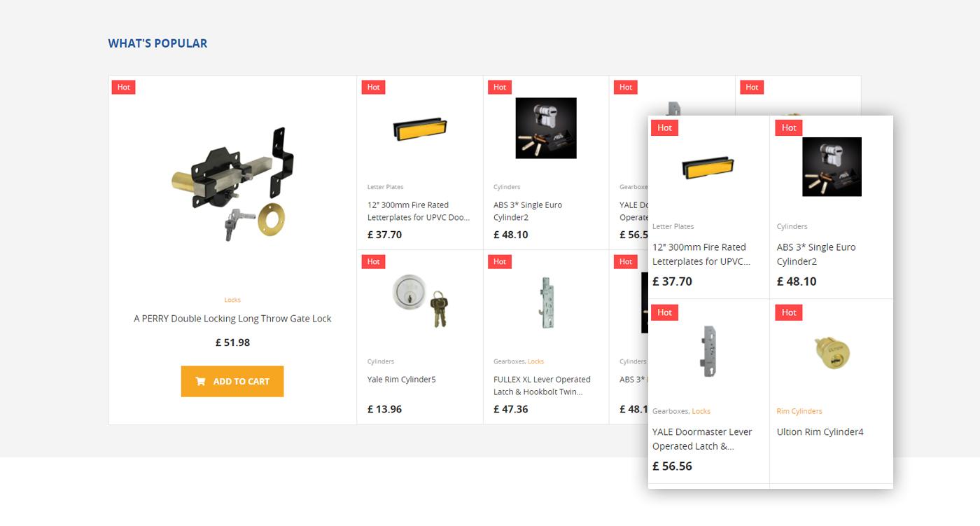Screen dimensions: 980x526
Task: Click the Letter Plates category in main grid
Action: click(385, 187)
